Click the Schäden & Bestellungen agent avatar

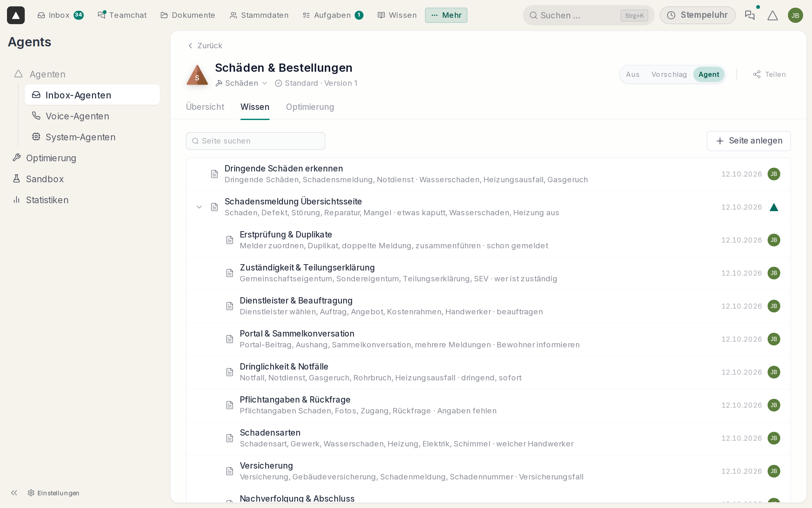click(x=197, y=75)
